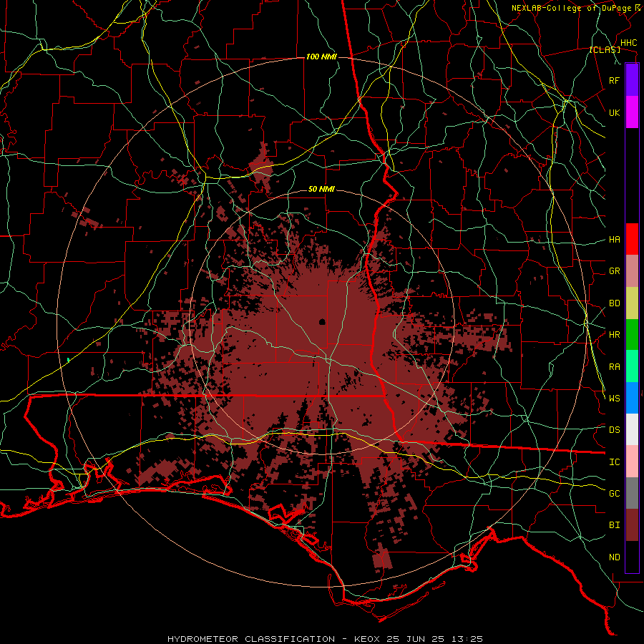The height and width of the screenshot is (644, 644).
Task: Click the black radar site dot at center
Action: click(x=322, y=321)
